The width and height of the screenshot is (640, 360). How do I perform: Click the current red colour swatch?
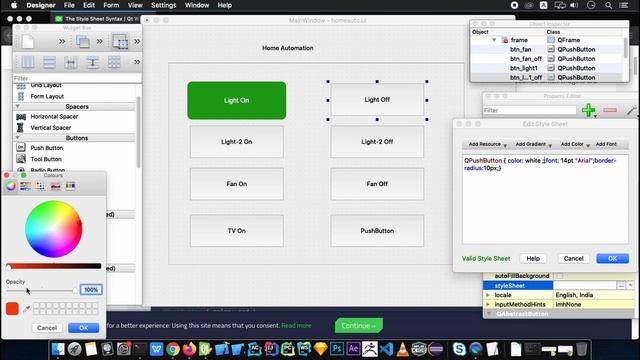click(x=12, y=309)
